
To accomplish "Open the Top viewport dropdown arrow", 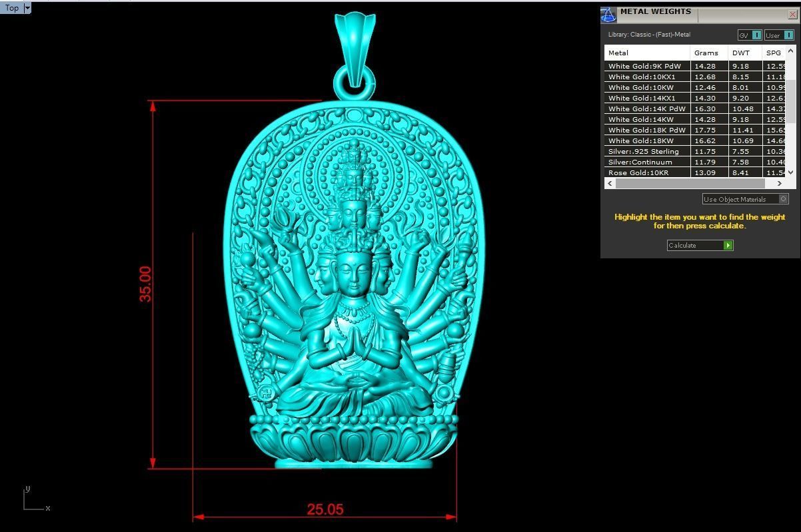I will 27,8.
